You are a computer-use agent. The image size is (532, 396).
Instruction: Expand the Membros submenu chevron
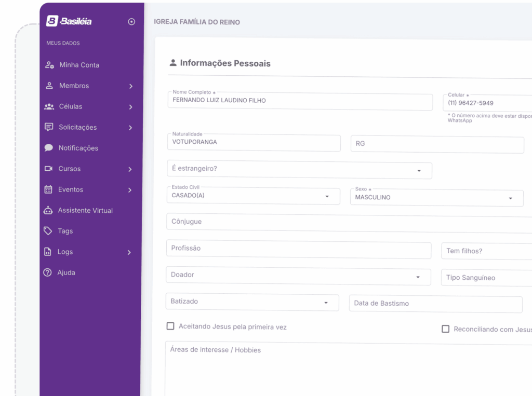tap(131, 86)
